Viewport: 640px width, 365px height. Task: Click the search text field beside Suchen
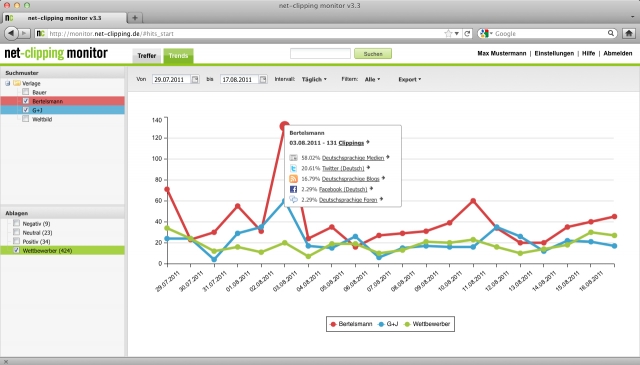point(320,53)
